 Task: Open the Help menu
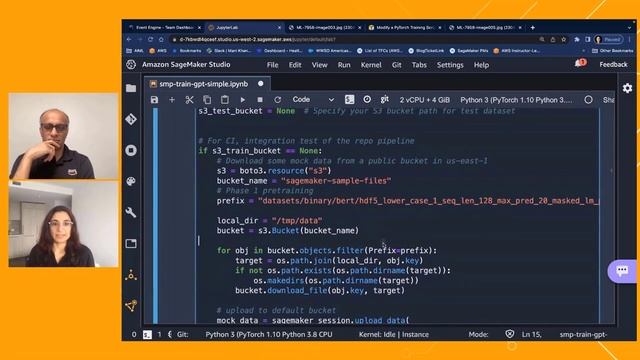481,65
